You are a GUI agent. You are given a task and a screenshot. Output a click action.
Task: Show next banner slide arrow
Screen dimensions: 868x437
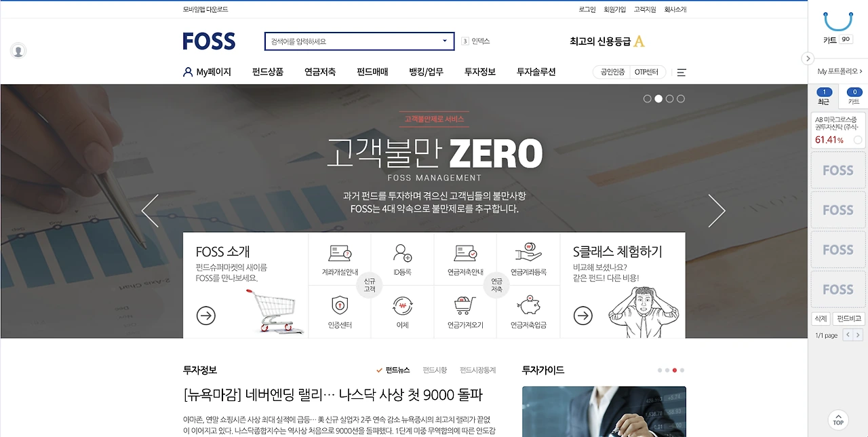pos(717,210)
